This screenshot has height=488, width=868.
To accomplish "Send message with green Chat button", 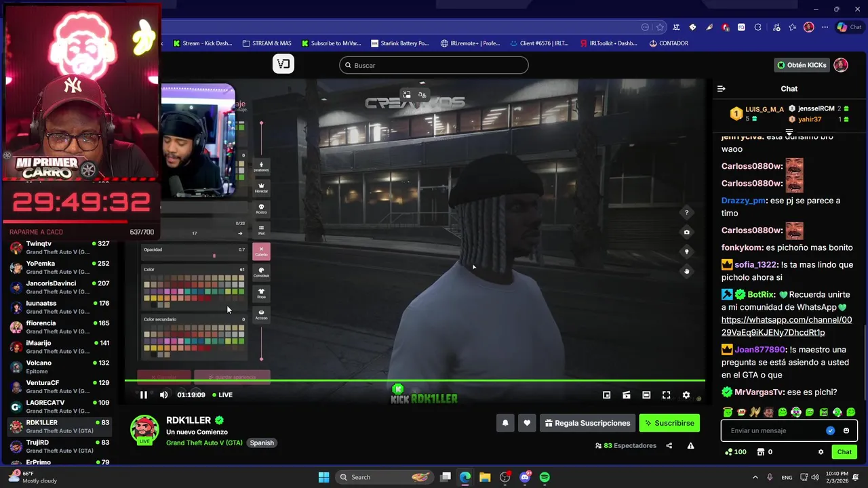I will point(844,452).
